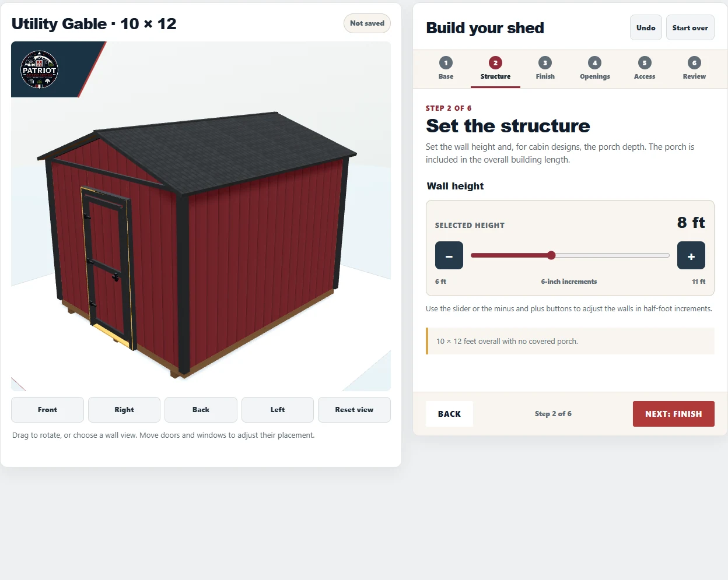Click the wall height slider handle
Viewport: 728px width, 580px height.
[x=551, y=255]
